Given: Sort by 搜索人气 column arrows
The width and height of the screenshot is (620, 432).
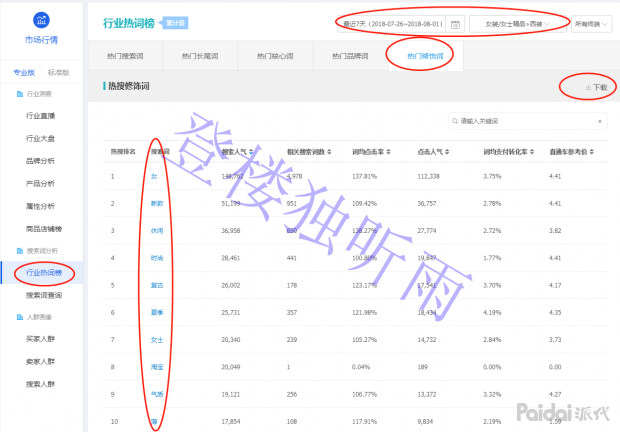Looking at the screenshot, I should point(251,152).
